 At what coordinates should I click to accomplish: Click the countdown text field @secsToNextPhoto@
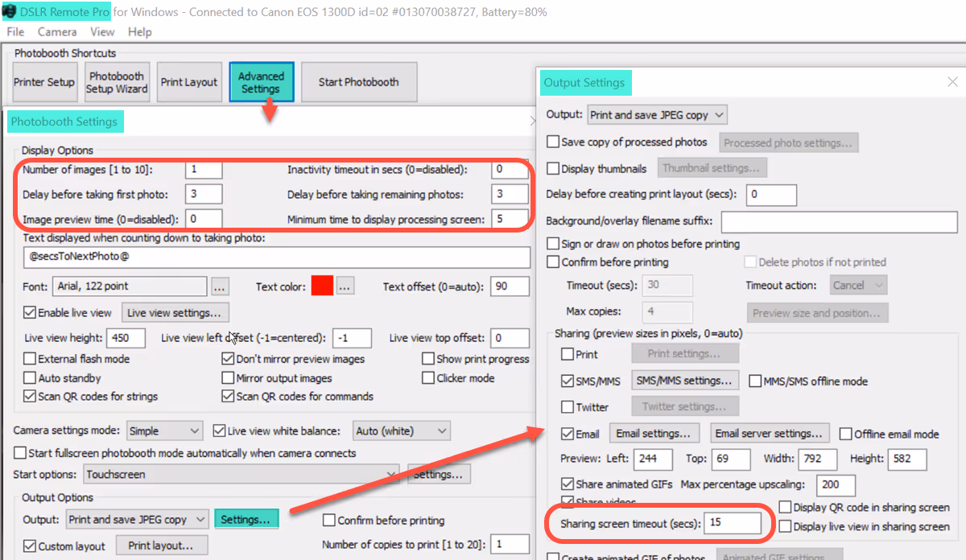[277, 257]
